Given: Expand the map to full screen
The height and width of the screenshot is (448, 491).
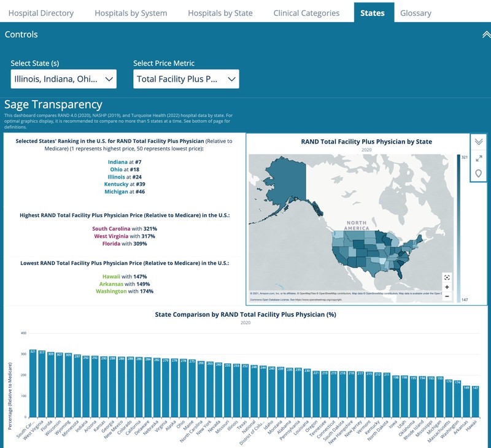Looking at the screenshot, I should point(479,158).
